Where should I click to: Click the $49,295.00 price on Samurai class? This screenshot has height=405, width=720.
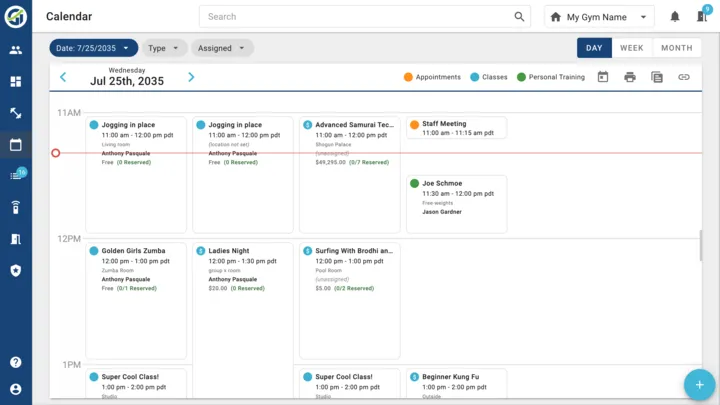331,162
